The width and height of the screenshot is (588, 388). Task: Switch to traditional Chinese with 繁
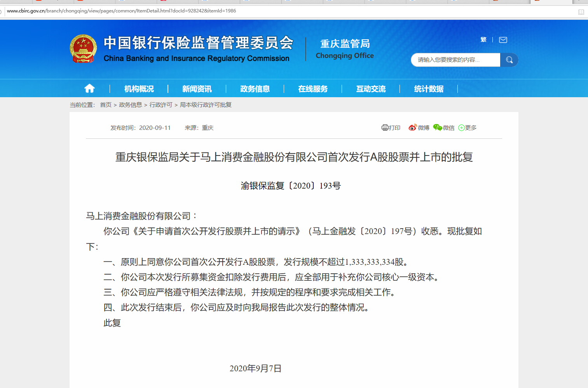[x=483, y=40]
